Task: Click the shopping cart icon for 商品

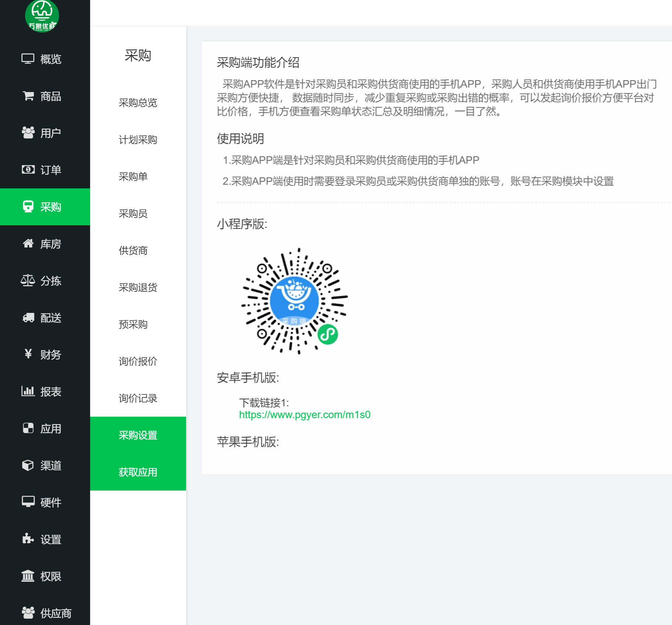Action: coord(28,96)
